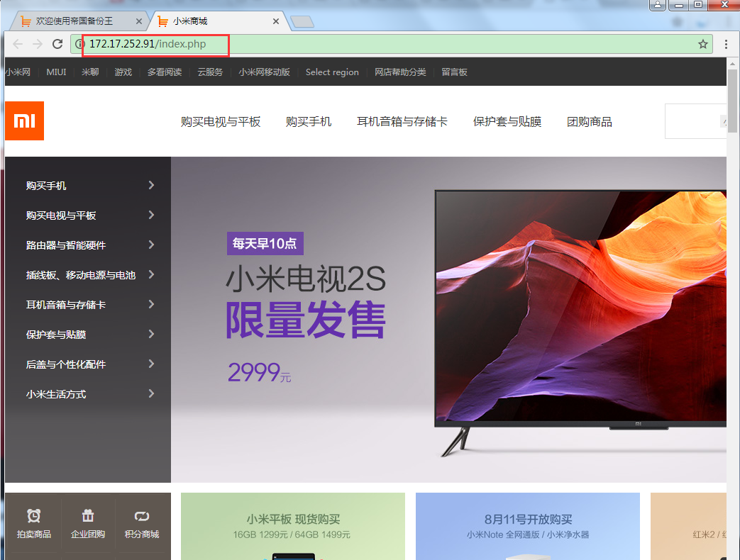The height and width of the screenshot is (560, 740).
Task: Open 后盖与个性化配件 sidebar category
Action: [66, 364]
